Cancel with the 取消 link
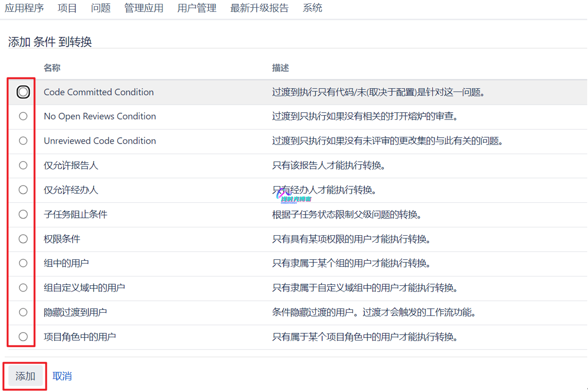The image size is (588, 392). tap(62, 376)
